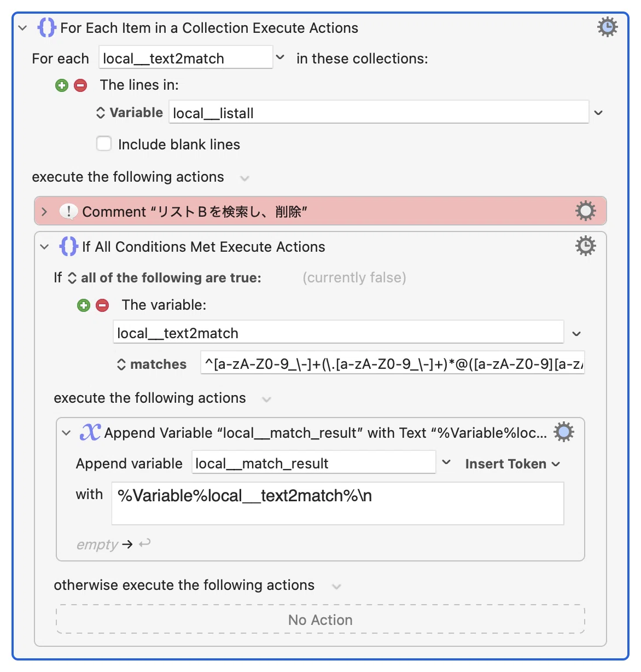Click the Comment action title bar
Image resolution: width=641 pixels, height=672 pixels.
(x=320, y=211)
